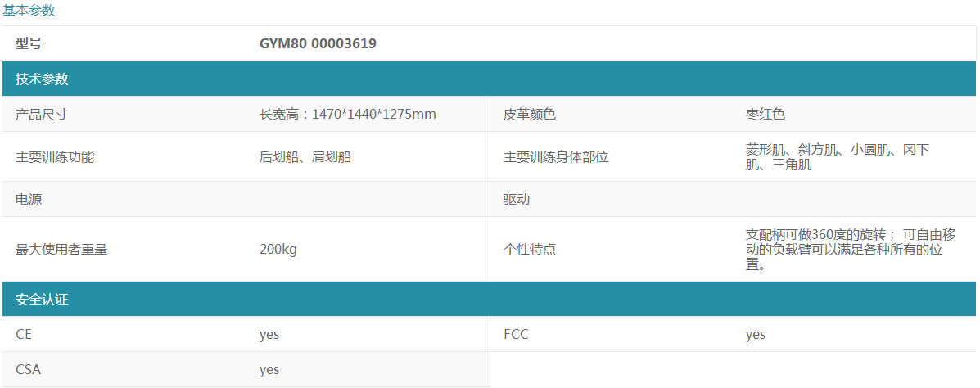980x388 pixels.
Task: Click the CSA certification yes value
Action: [x=269, y=369]
